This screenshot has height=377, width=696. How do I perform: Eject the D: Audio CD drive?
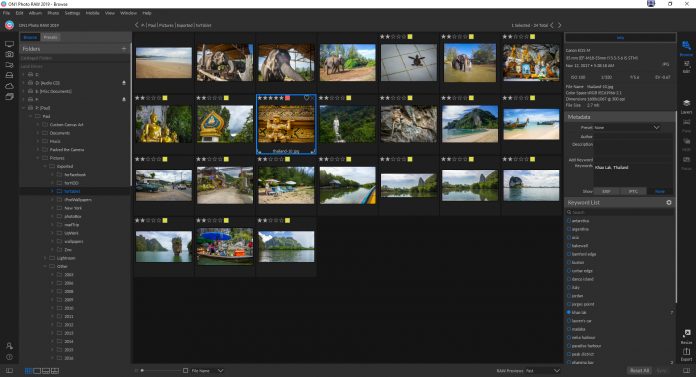(124, 83)
